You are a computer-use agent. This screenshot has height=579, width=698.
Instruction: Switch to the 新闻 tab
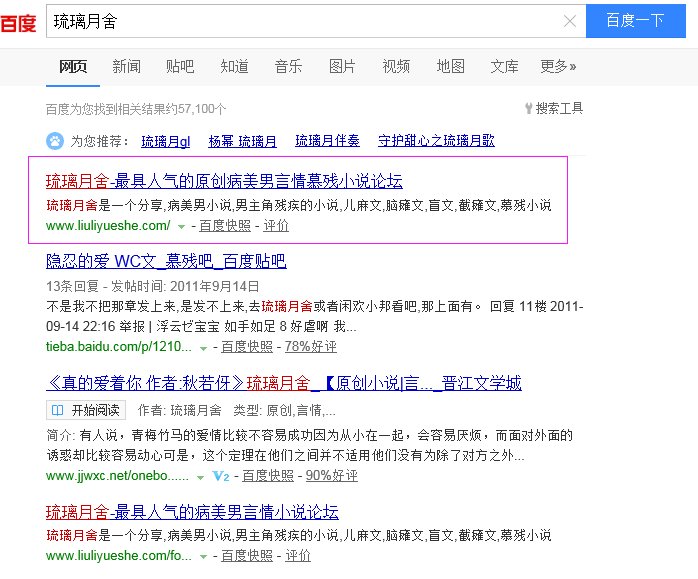click(126, 67)
